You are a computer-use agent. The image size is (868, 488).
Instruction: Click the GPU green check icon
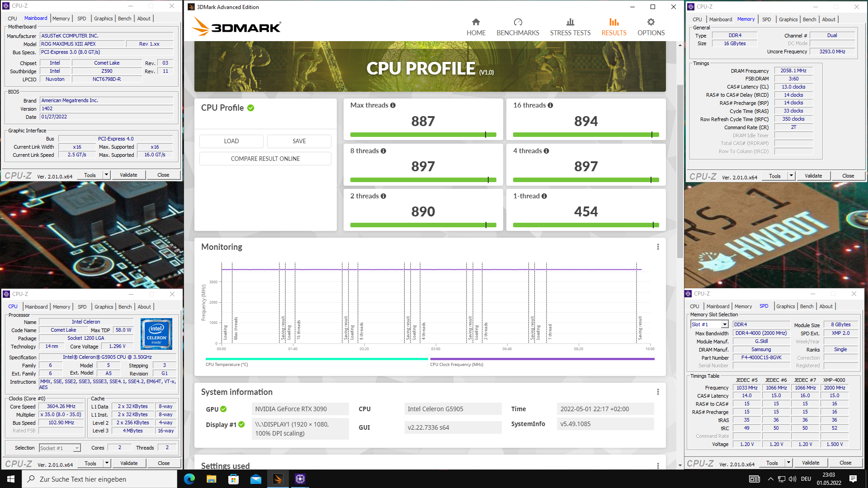point(223,409)
